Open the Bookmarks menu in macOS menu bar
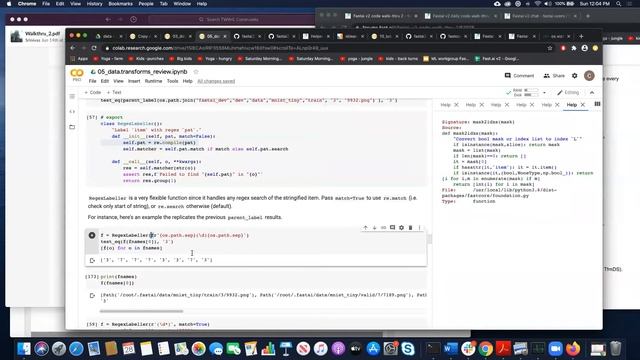Screen dimensions: 640x360 (x=120, y=4)
